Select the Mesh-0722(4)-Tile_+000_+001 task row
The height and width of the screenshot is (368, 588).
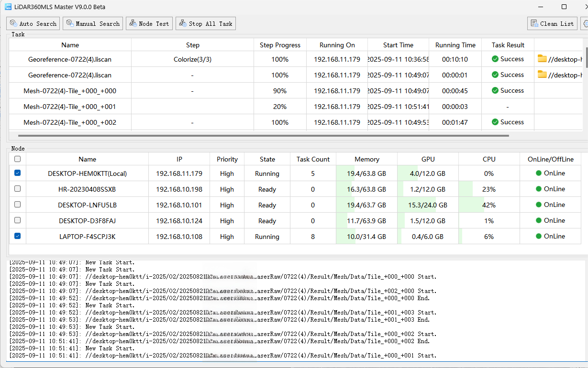[70, 107]
